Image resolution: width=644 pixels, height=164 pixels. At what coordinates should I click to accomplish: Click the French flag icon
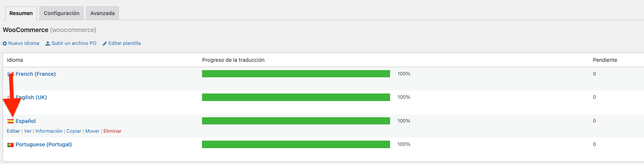click(11, 74)
